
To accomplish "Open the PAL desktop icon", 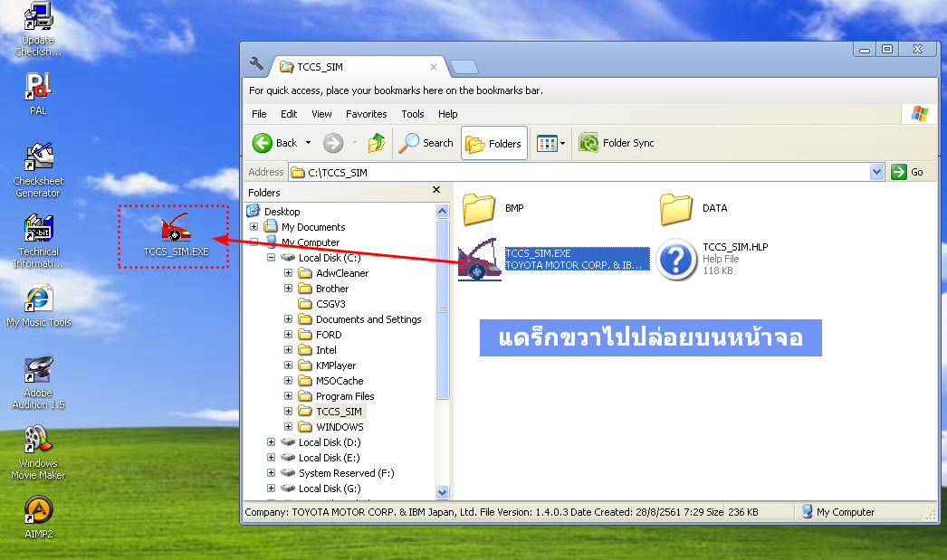I will point(38,94).
